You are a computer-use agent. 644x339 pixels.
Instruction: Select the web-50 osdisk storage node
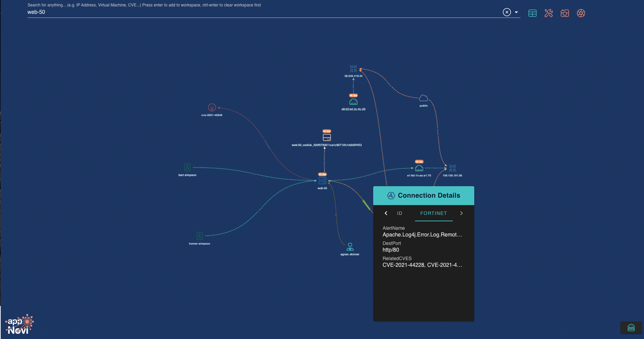pos(327,137)
